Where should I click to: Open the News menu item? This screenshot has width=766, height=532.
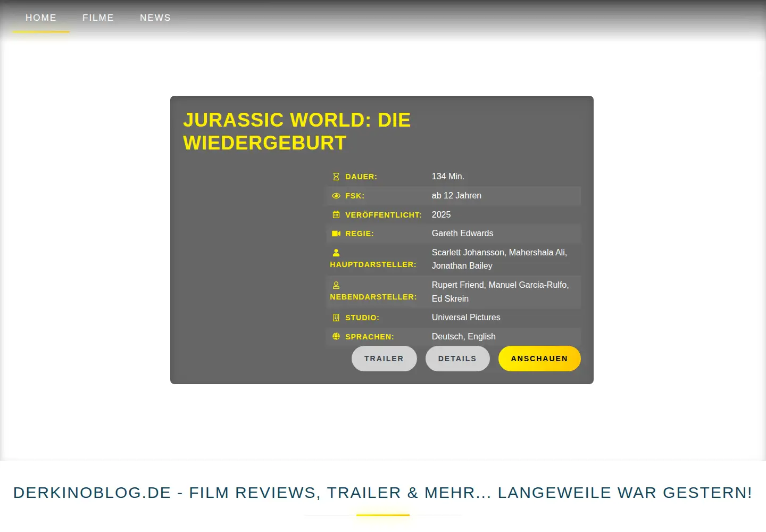pos(155,18)
